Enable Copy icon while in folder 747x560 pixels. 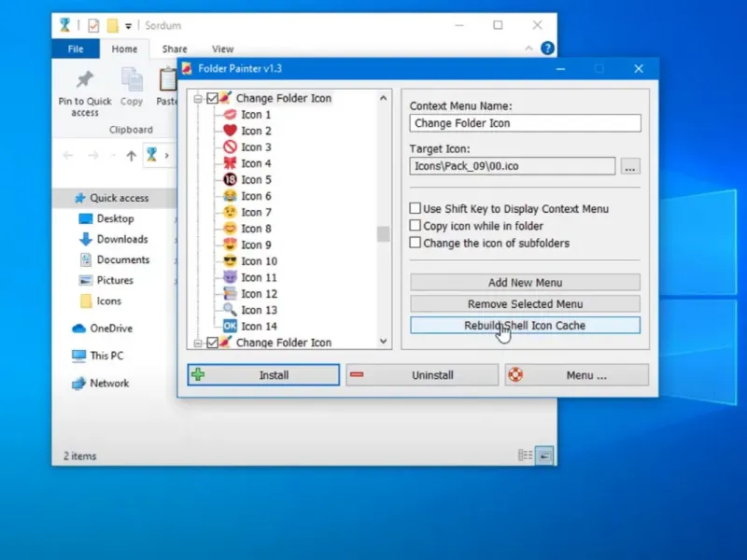pos(415,225)
